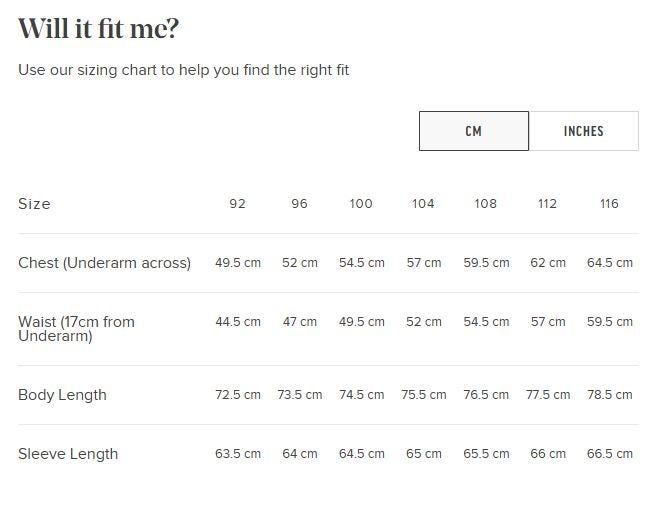The height and width of the screenshot is (507, 660).
Task: Switch units to INCHES
Action: [x=584, y=131]
